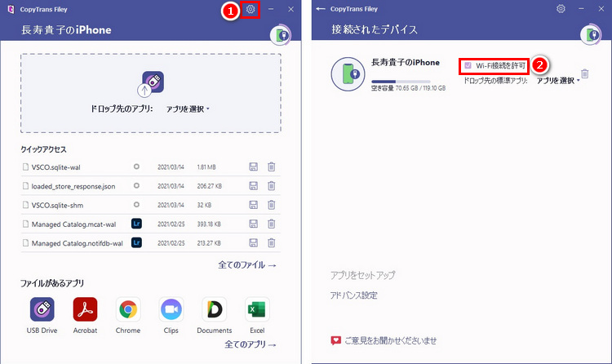The image size is (612, 364).
Task: Open Excel app files
Action: click(x=257, y=309)
